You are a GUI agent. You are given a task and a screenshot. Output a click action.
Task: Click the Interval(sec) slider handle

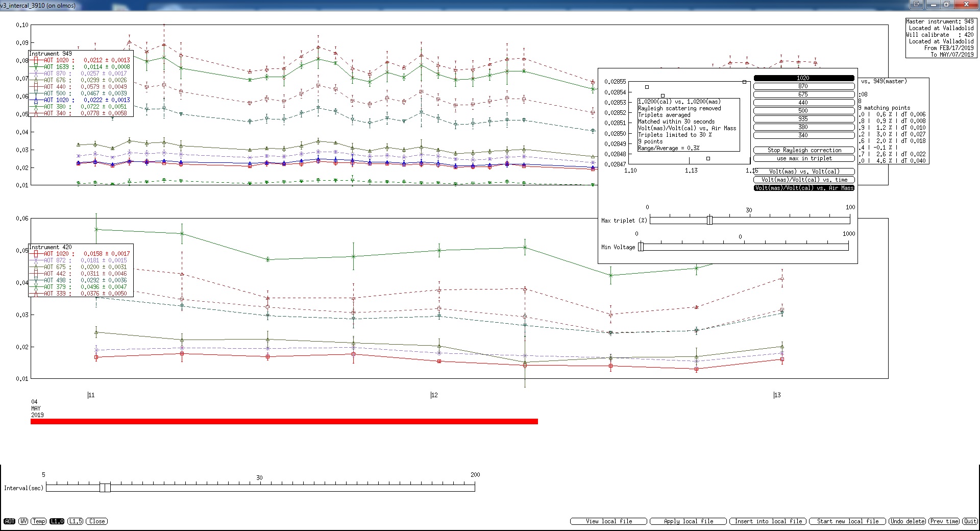(105, 488)
